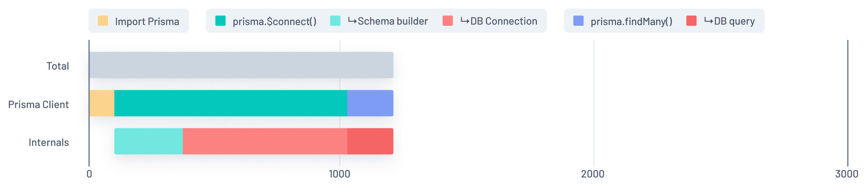Click the Import Prisma legend color swatch

(103, 21)
